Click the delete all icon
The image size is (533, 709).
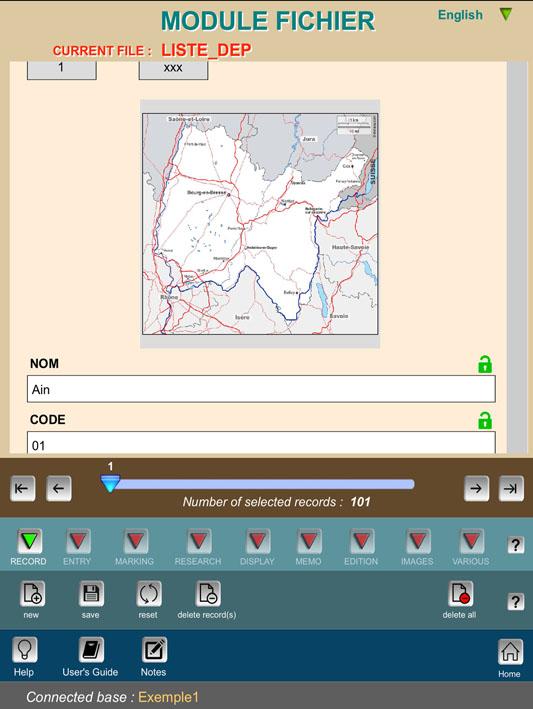coord(460,593)
